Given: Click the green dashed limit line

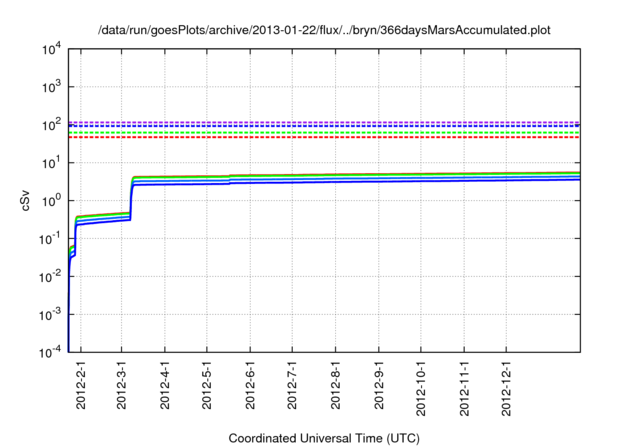Looking at the screenshot, I should click(324, 133).
